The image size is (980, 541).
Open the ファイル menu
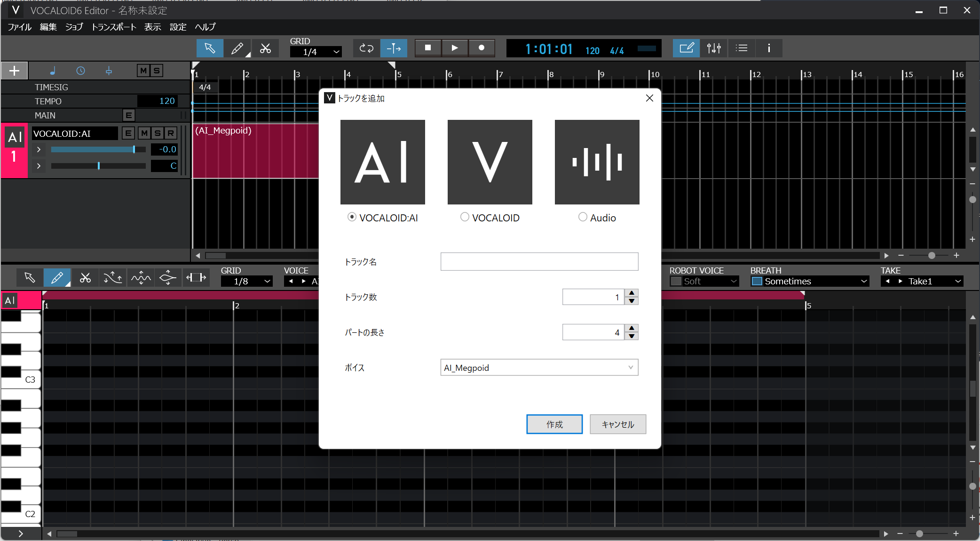20,27
